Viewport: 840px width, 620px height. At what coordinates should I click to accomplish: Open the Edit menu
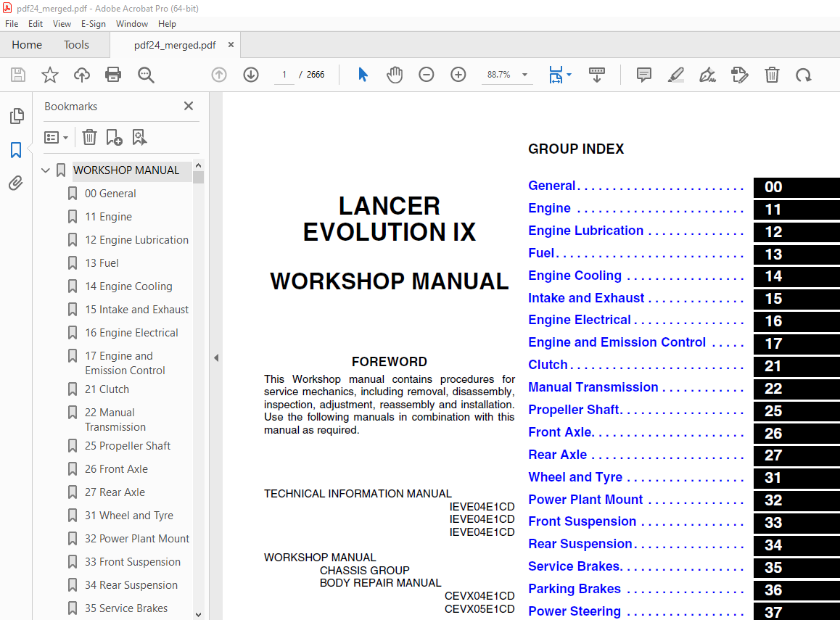point(36,24)
